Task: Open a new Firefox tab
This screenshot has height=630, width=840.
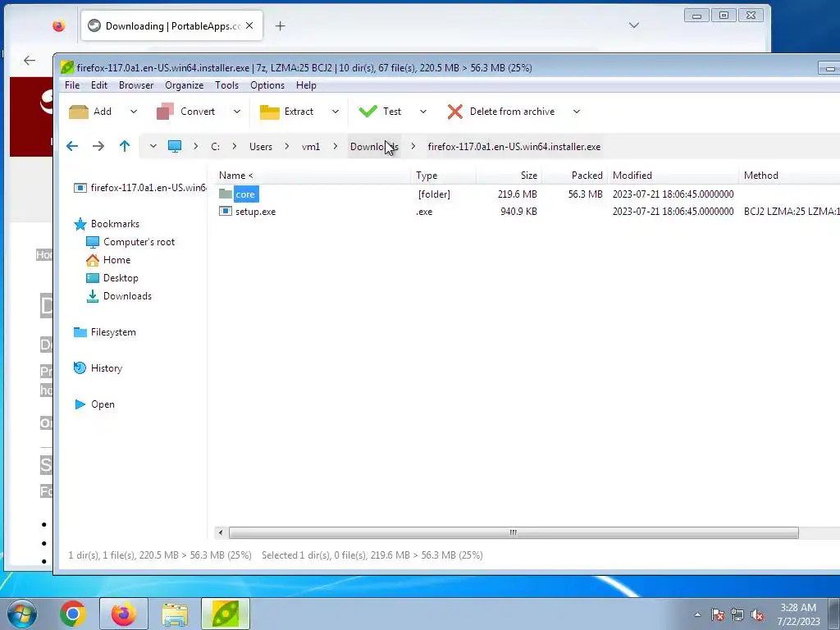Action: (x=281, y=25)
